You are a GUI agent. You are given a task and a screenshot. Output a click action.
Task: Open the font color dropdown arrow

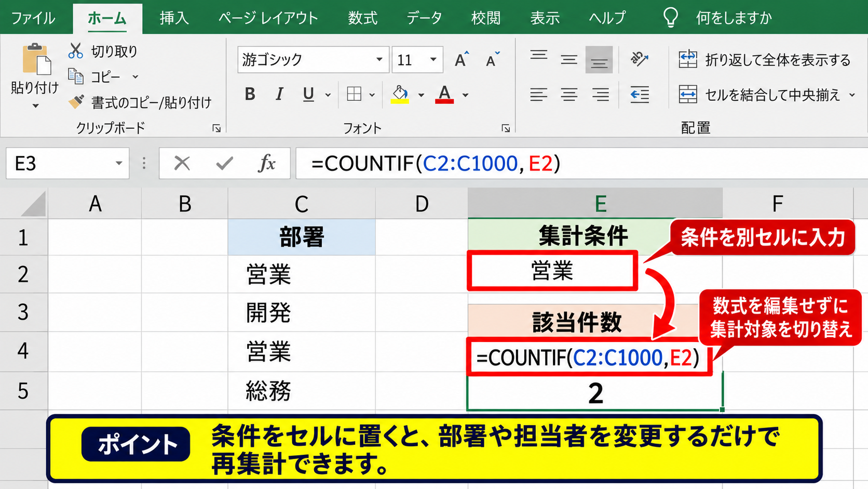tap(466, 95)
